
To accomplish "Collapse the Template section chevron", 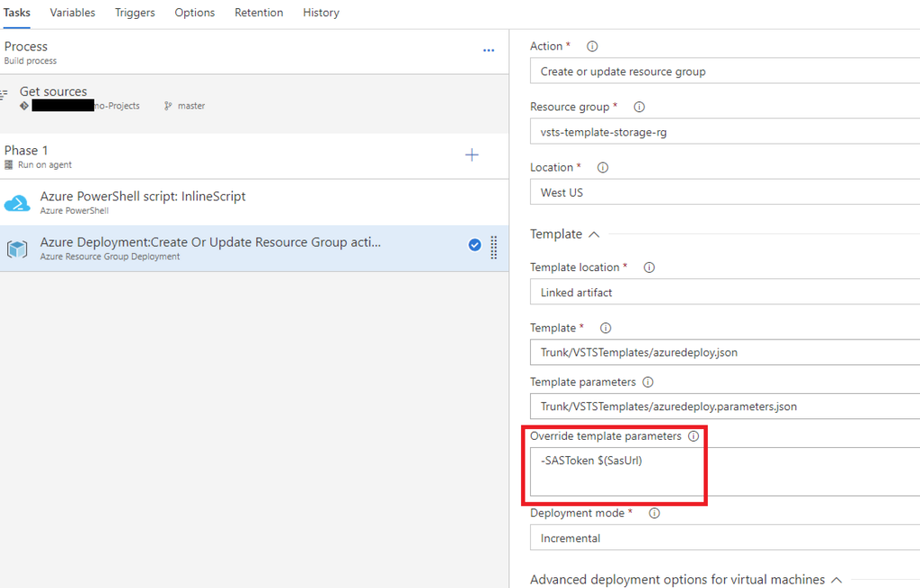I will coord(594,234).
